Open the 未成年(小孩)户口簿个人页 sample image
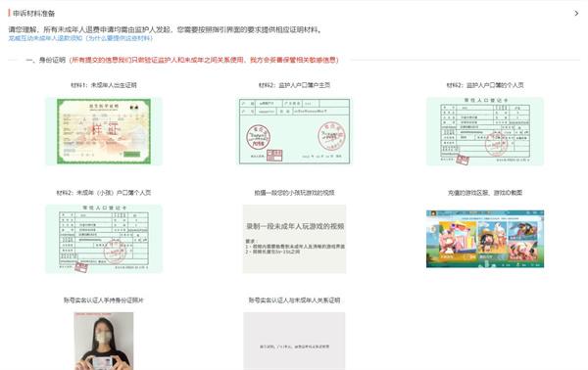This screenshot has width=588, height=370. (x=104, y=239)
